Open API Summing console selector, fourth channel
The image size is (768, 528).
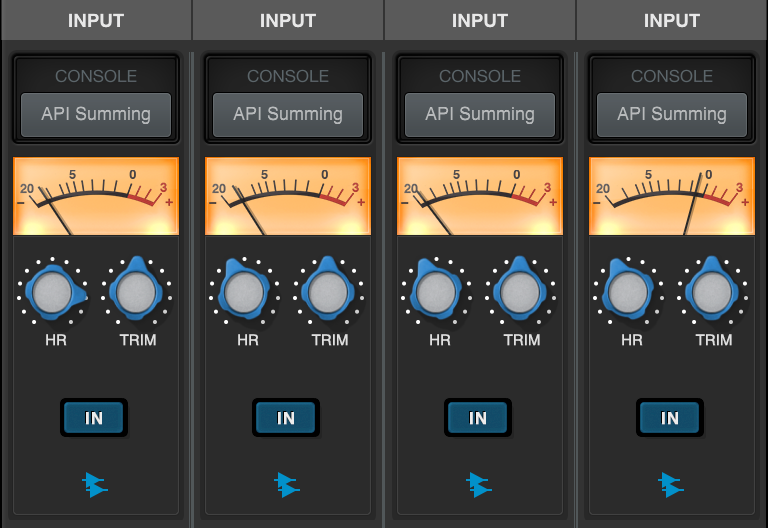pos(672,115)
